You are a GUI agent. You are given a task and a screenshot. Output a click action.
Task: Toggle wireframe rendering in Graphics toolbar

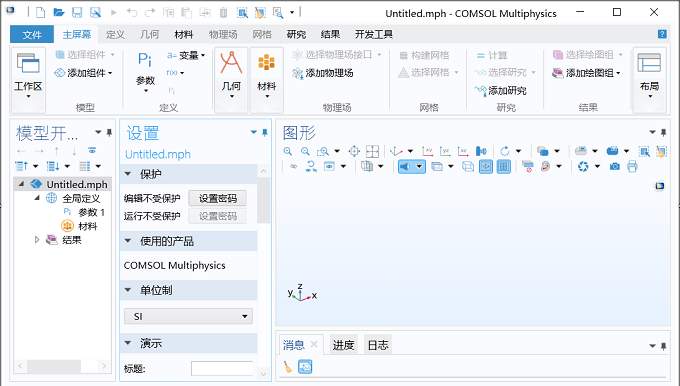tap(468, 167)
